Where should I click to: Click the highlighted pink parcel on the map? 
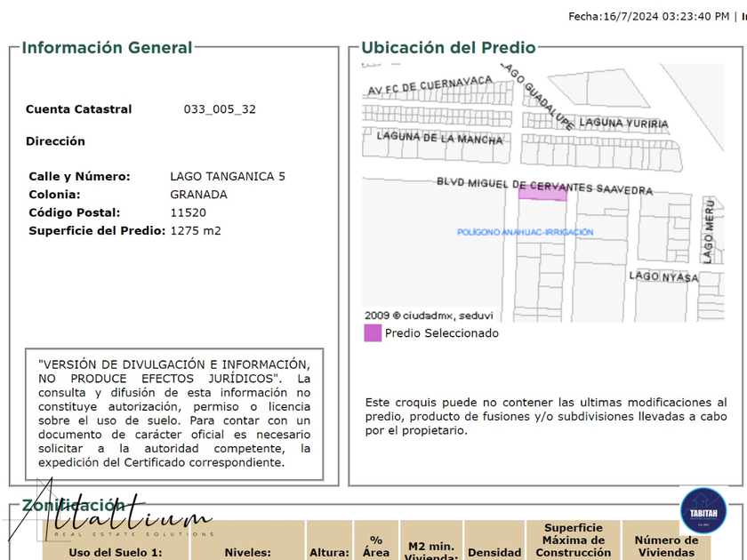click(542, 192)
